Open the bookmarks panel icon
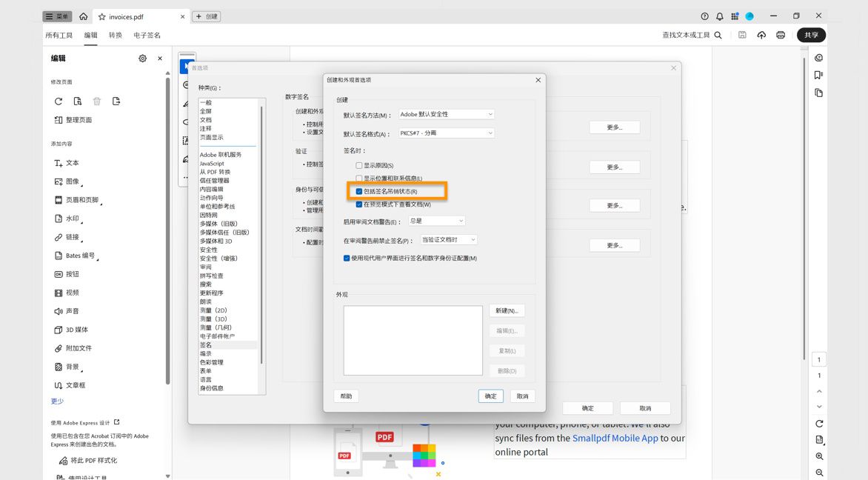868x480 pixels. (818, 76)
